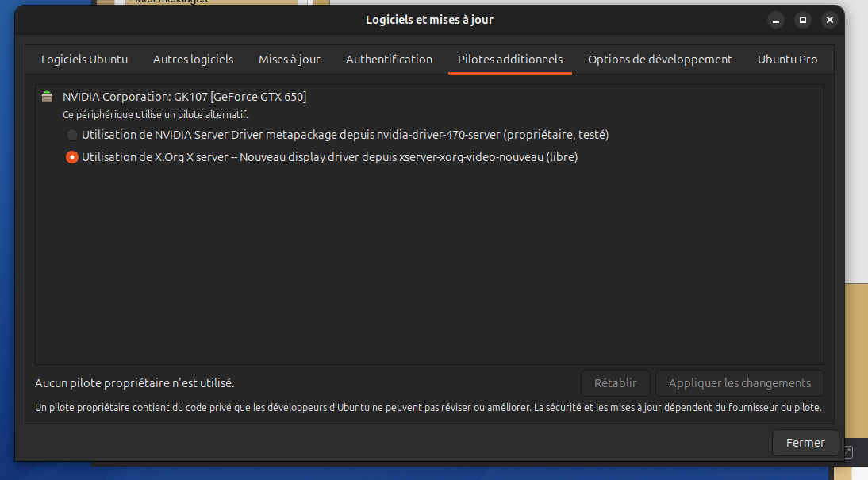Switch to the Ubuntu Pro tab
Viewport: 868px width, 480px height.
click(787, 60)
